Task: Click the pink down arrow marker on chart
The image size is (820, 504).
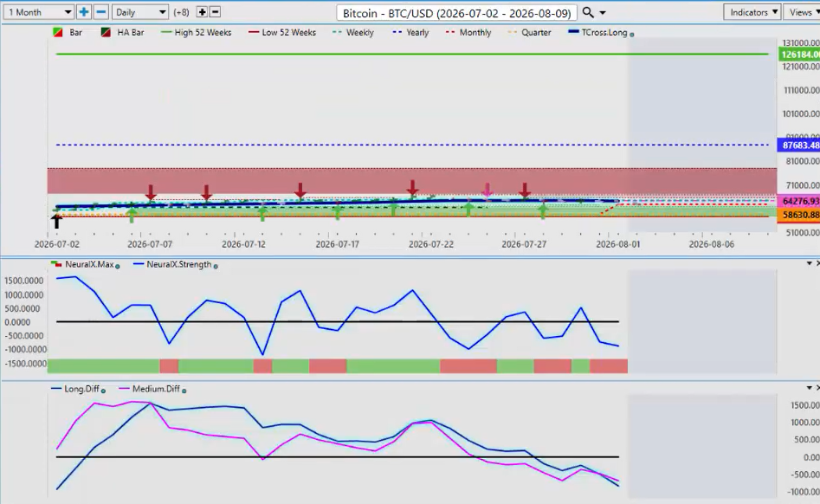Action: 487,191
